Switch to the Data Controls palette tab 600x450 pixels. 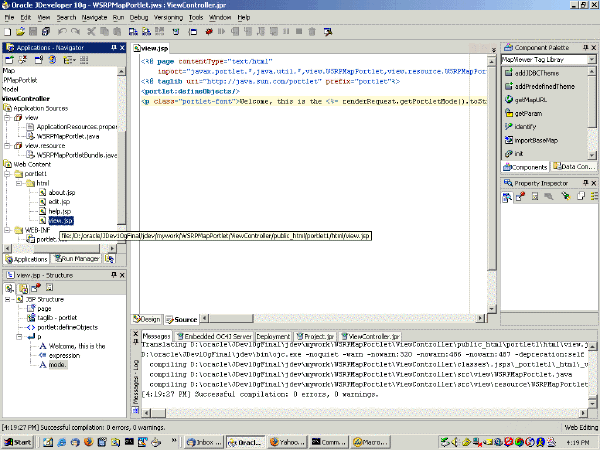point(574,166)
